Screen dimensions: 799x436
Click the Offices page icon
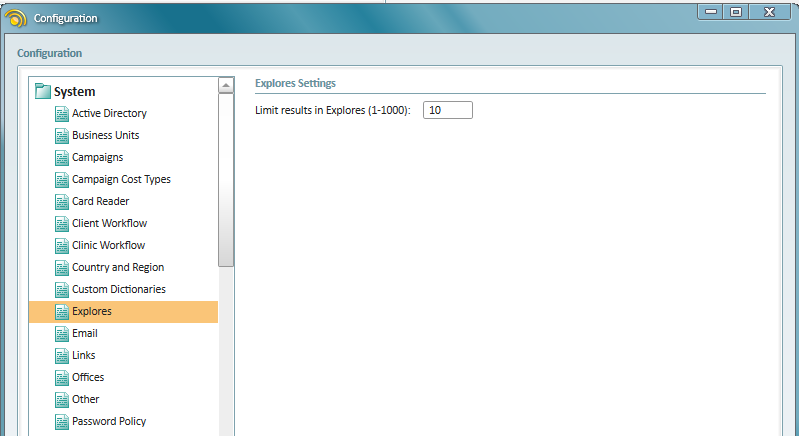(x=62, y=377)
